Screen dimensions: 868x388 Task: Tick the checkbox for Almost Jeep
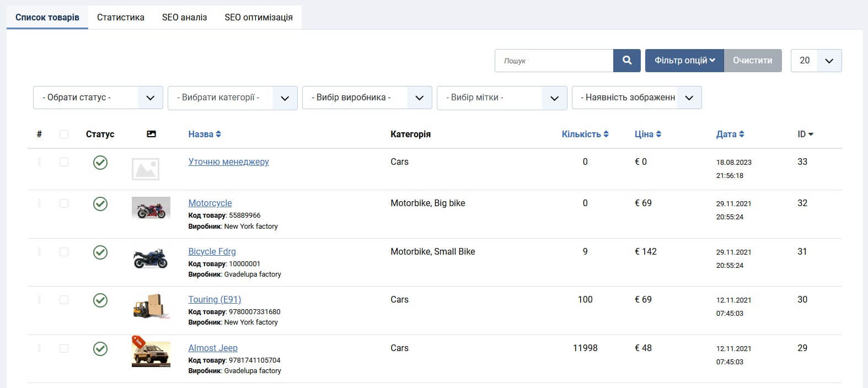[64, 348]
